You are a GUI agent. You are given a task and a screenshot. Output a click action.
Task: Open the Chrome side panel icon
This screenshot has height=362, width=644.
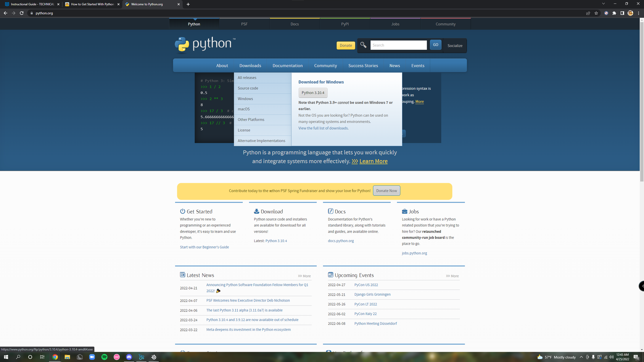pyautogui.click(x=622, y=13)
